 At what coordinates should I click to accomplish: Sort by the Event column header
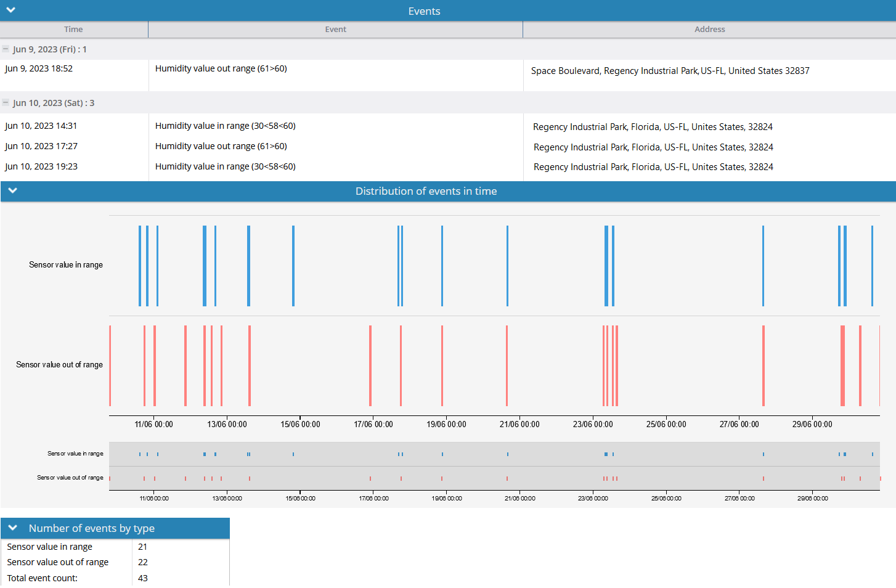pyautogui.click(x=336, y=29)
